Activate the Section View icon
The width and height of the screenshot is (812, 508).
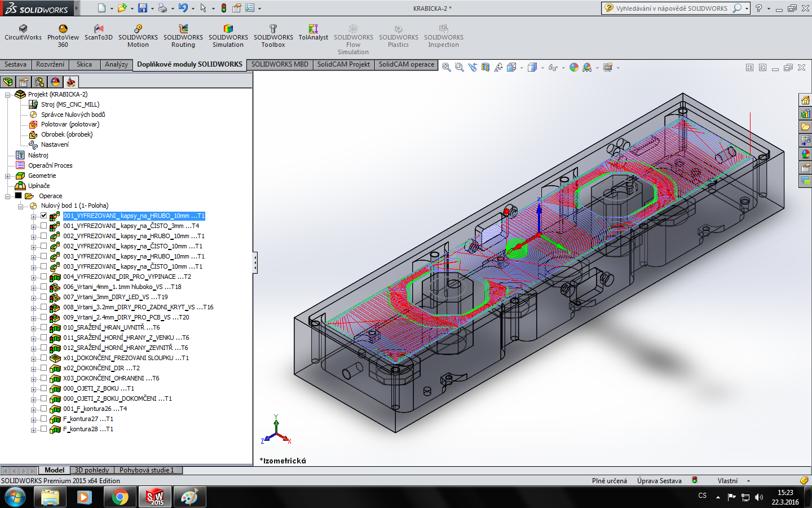tap(486, 67)
